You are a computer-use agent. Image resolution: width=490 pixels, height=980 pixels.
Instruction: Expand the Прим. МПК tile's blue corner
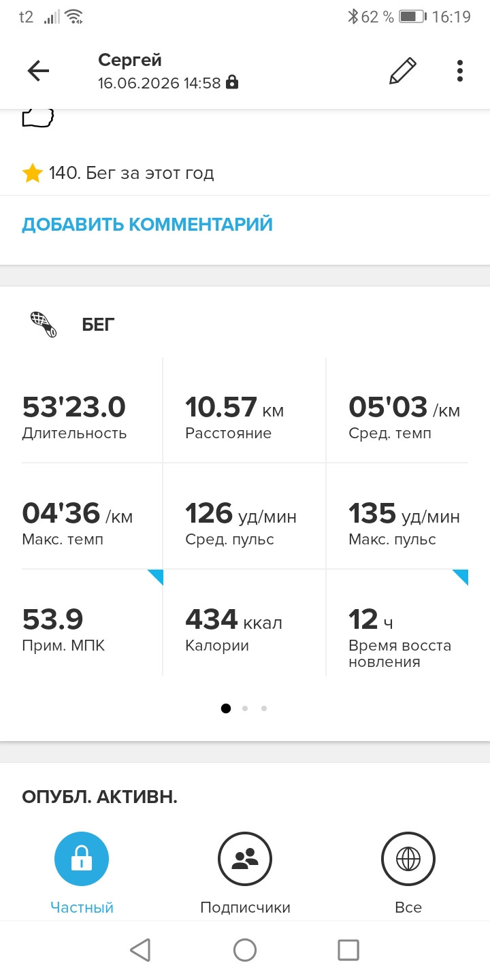point(156,577)
